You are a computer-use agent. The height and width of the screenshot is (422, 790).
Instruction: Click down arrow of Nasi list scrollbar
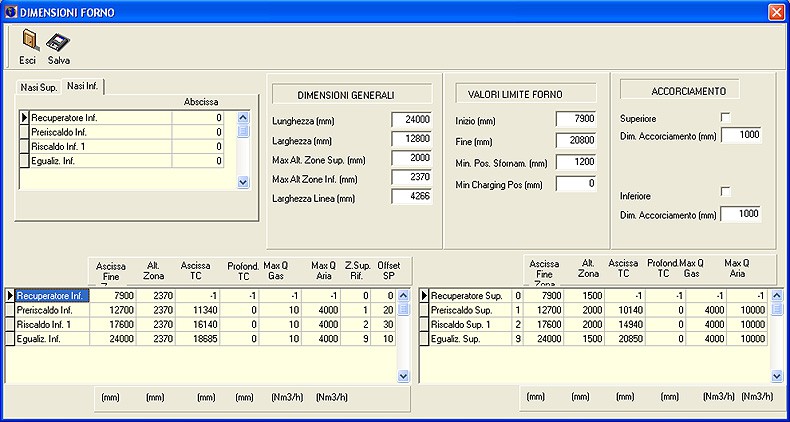[x=243, y=182]
